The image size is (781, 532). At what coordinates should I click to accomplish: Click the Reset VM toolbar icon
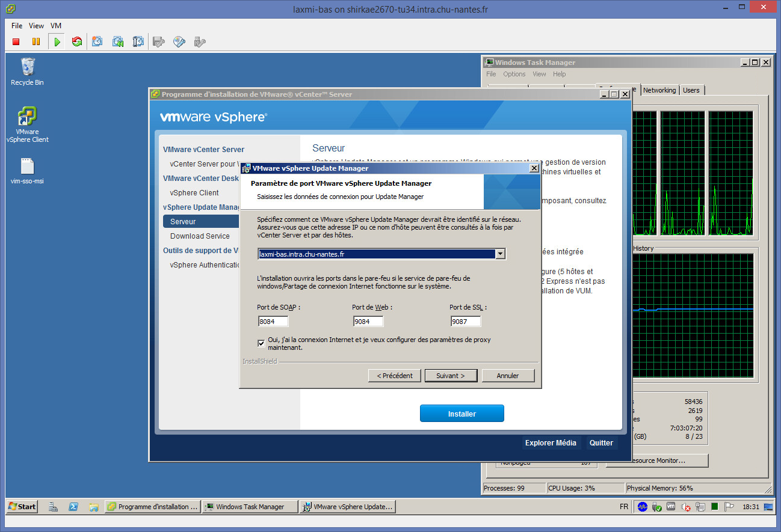pyautogui.click(x=76, y=41)
